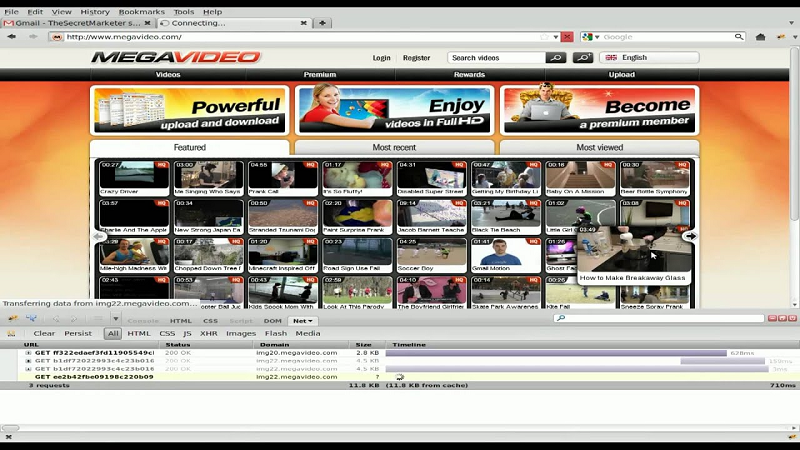The width and height of the screenshot is (800, 450).
Task: Click the Firebug search field
Action: [x=660, y=319]
